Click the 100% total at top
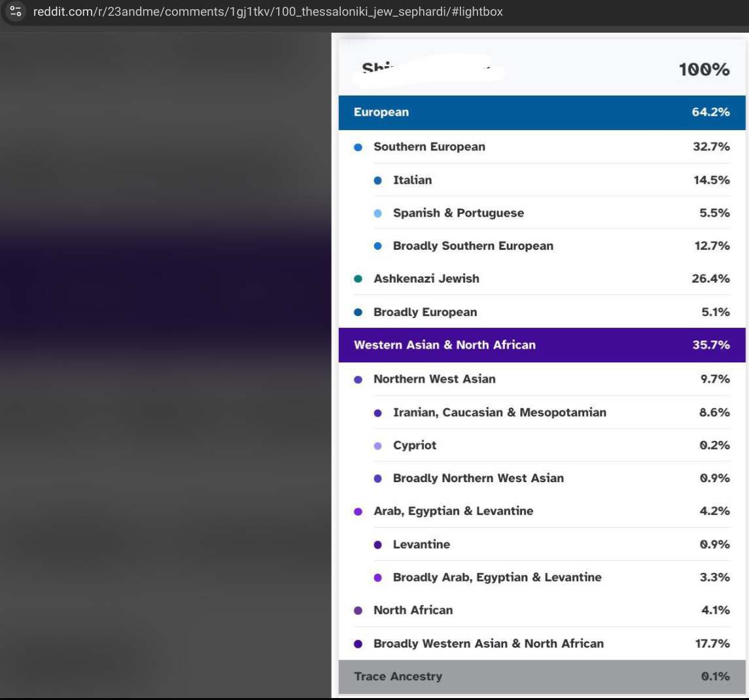This screenshot has height=700, width=749. (704, 69)
